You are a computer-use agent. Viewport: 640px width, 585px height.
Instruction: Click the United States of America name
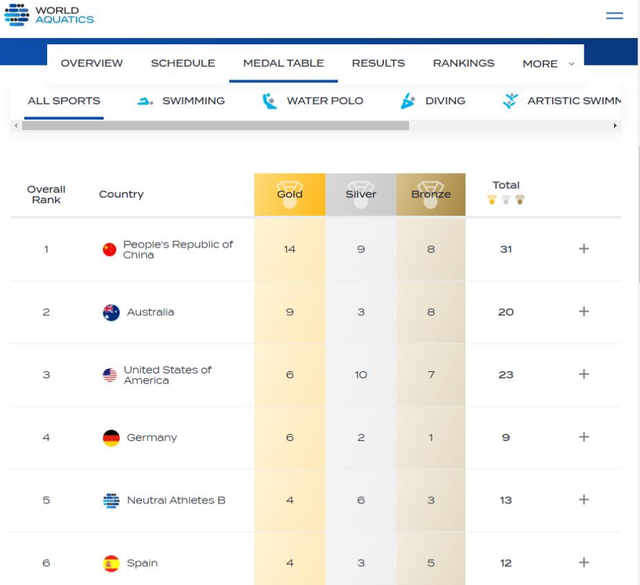click(168, 375)
